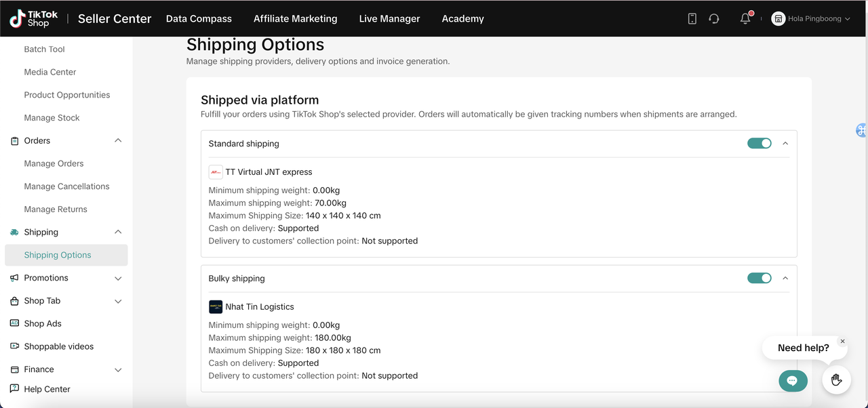The image size is (868, 408).
Task: Open the Data Compass menu
Action: tap(199, 19)
